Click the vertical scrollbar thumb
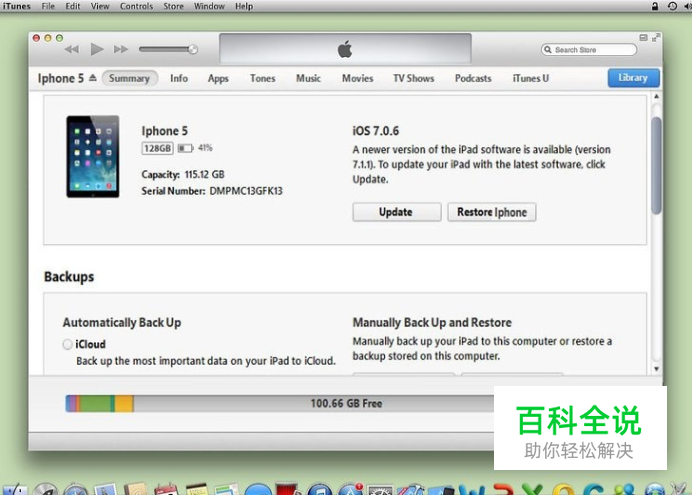Viewport: 692px width, 495px height. [656, 165]
